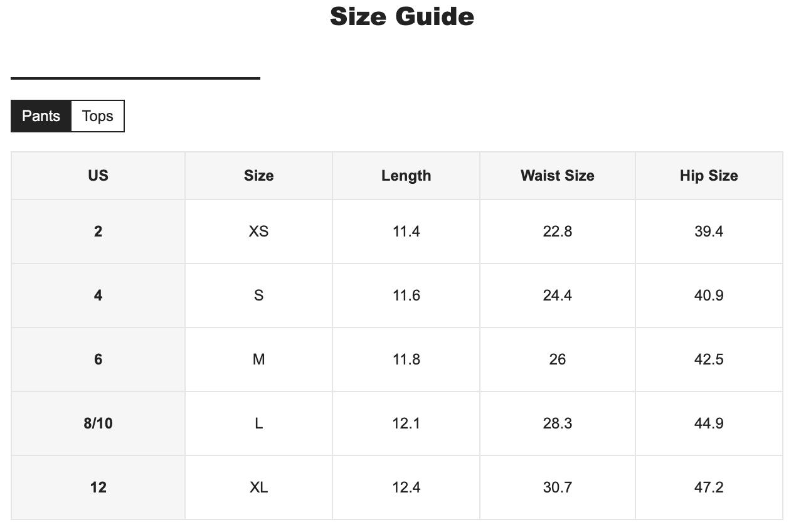Select the XL size cell
Screen dimensions: 801x532
258,487
